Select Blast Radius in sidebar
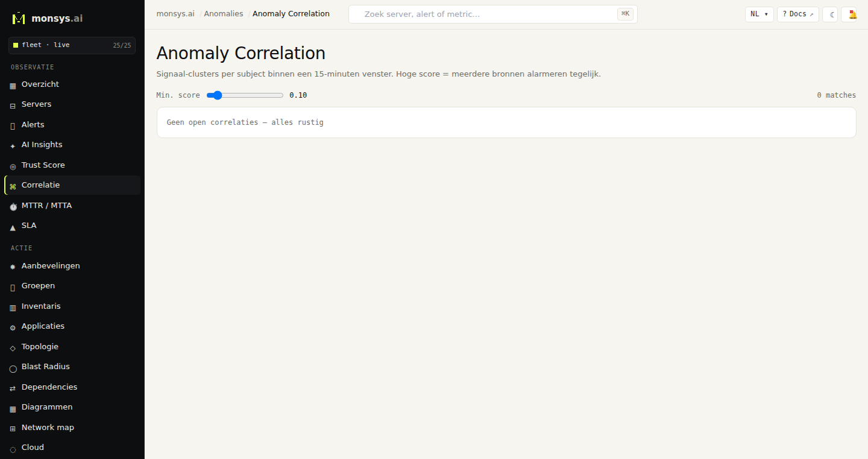This screenshot has height=459, width=868. [72, 367]
